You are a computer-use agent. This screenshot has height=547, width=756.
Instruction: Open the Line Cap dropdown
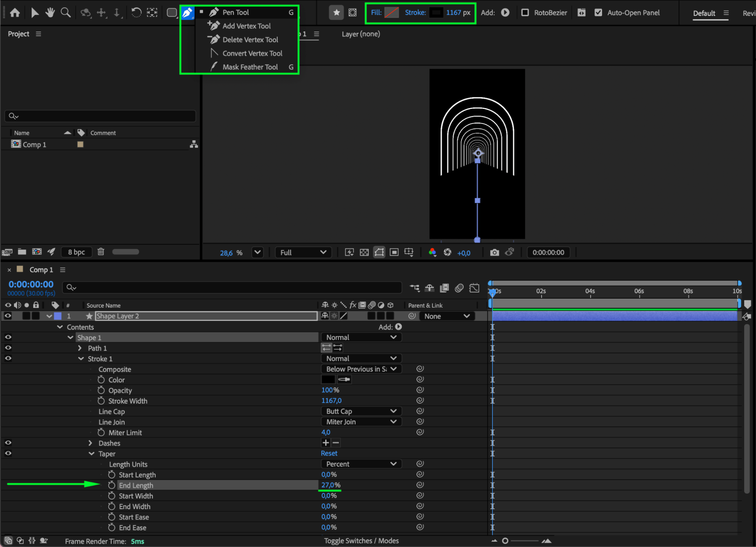click(x=361, y=411)
